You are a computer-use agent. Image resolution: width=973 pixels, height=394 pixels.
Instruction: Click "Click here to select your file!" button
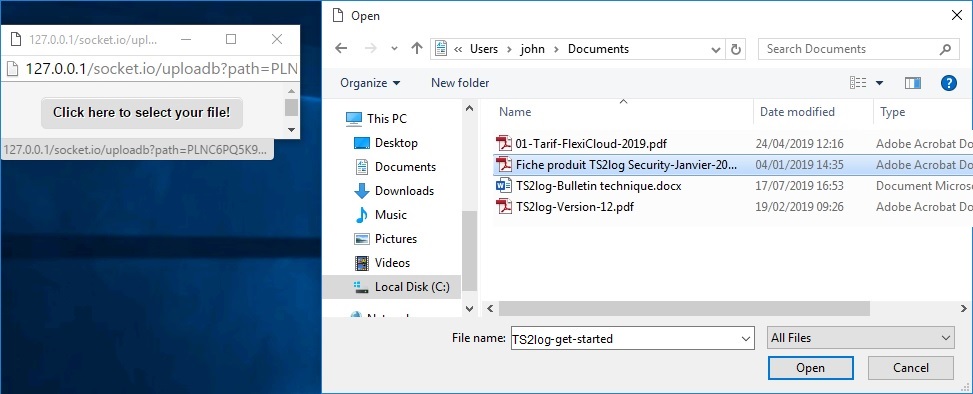141,112
